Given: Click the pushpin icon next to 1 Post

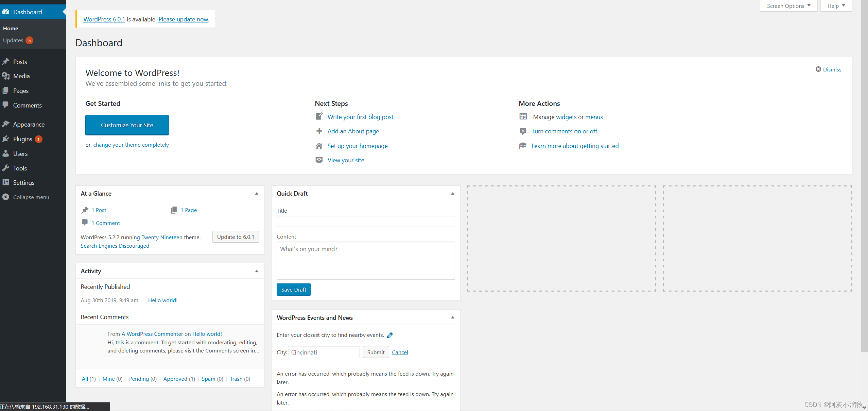Looking at the screenshot, I should [x=85, y=210].
